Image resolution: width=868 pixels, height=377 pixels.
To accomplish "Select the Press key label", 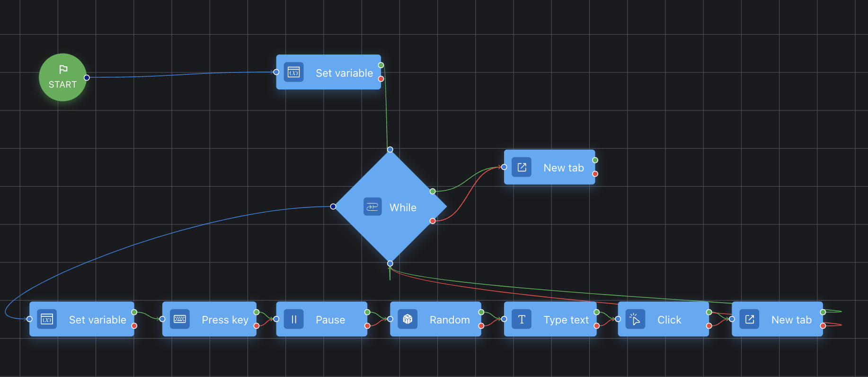I will pos(225,320).
